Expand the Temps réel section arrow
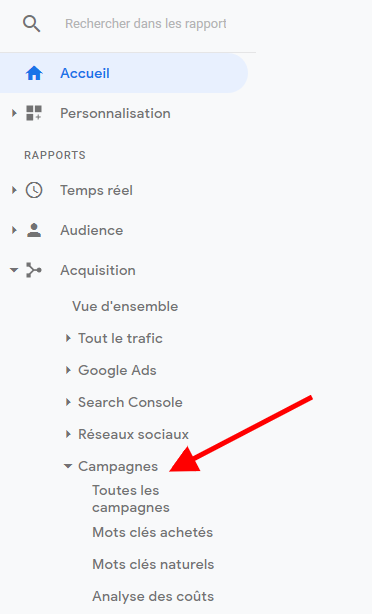 coord(14,190)
